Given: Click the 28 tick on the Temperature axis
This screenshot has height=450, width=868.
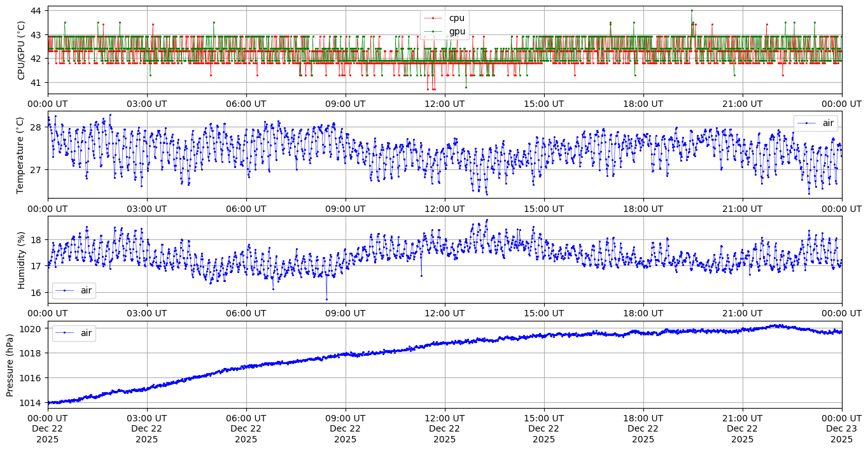Looking at the screenshot, I should coord(36,127).
